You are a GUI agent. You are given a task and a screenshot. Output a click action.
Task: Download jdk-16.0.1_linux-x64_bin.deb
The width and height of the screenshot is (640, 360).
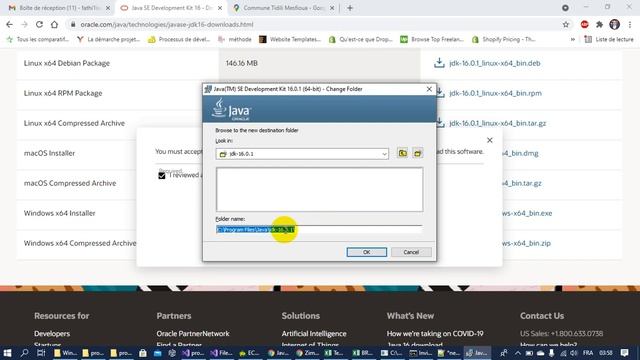(495, 63)
